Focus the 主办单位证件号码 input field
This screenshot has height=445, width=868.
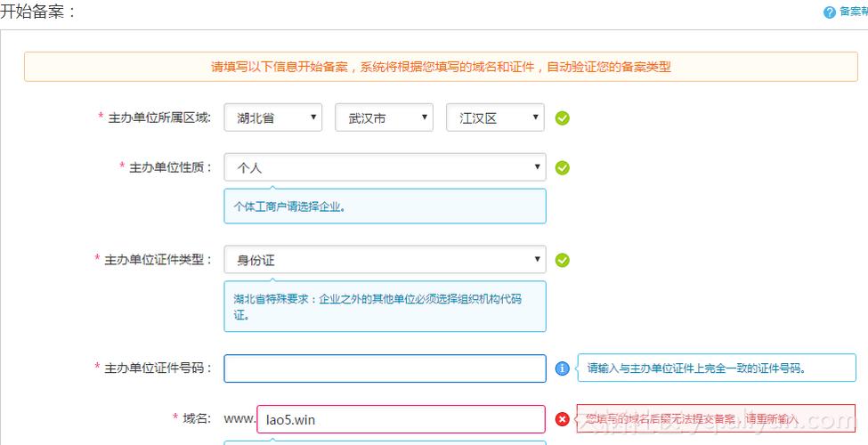pos(385,368)
